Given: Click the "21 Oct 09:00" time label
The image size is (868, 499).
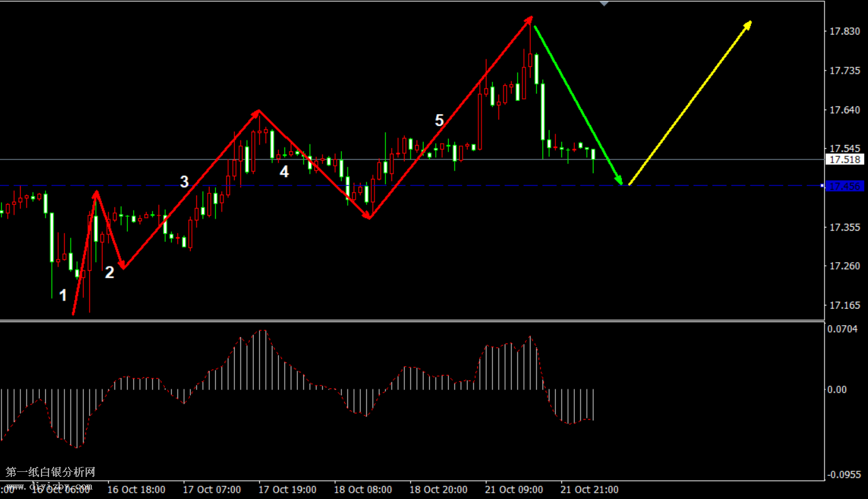Looking at the screenshot, I should 514,490.
